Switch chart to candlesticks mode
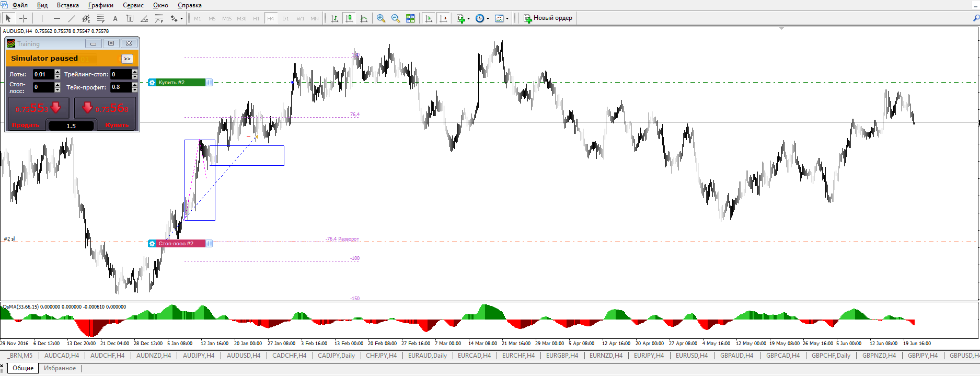Image resolution: width=980 pixels, height=376 pixels. (x=349, y=18)
